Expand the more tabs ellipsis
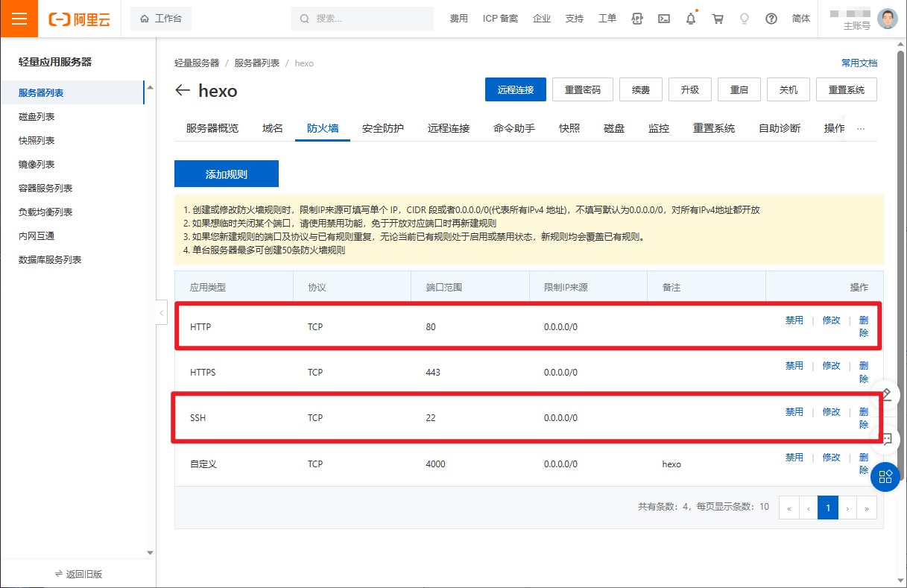Image resolution: width=907 pixels, height=588 pixels. (x=861, y=128)
